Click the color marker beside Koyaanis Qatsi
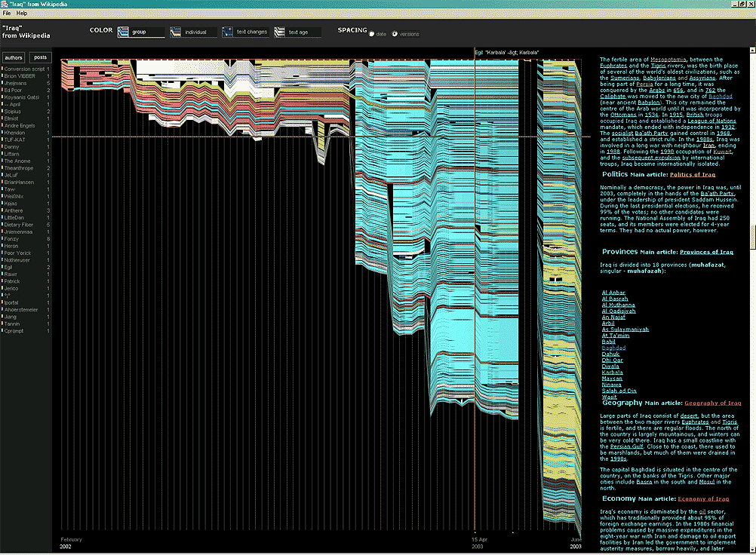756x555 pixels. (x=4, y=97)
